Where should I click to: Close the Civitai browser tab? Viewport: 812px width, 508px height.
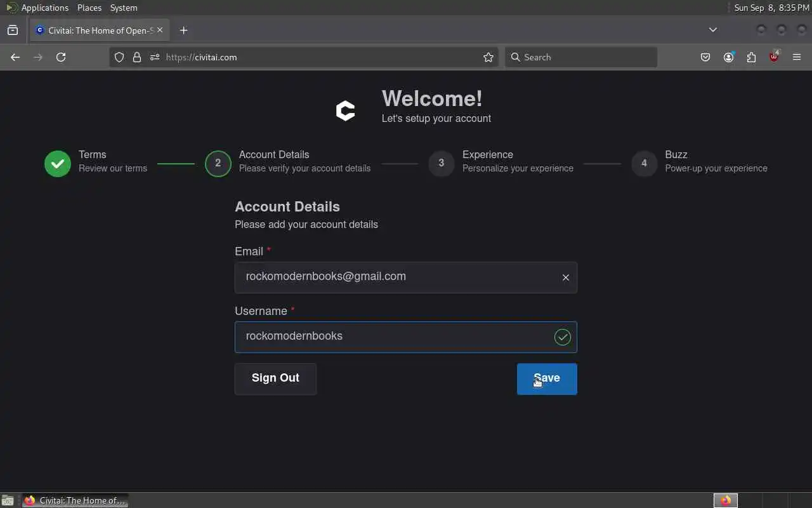pos(160,30)
